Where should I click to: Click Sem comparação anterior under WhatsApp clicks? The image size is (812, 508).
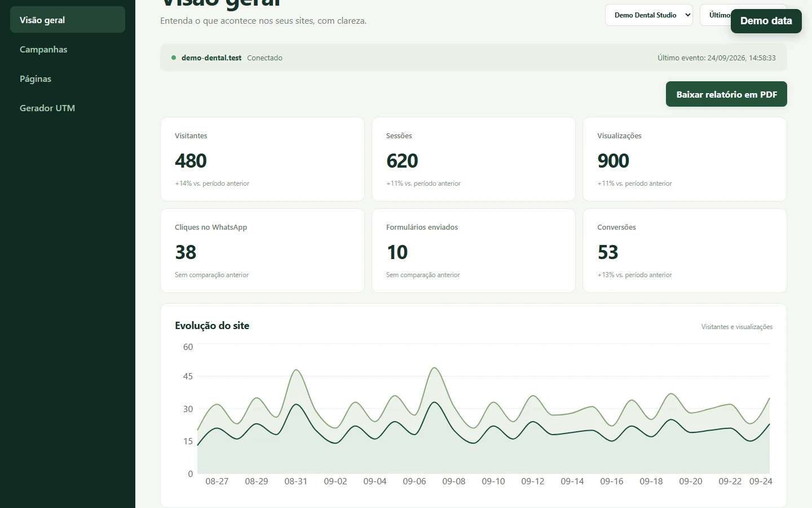click(x=211, y=275)
